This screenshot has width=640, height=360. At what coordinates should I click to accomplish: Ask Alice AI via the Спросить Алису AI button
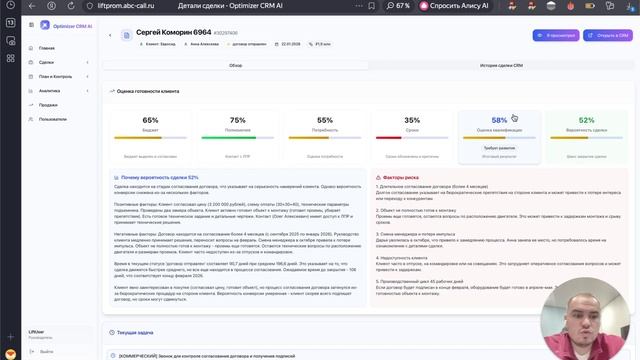[454, 6]
